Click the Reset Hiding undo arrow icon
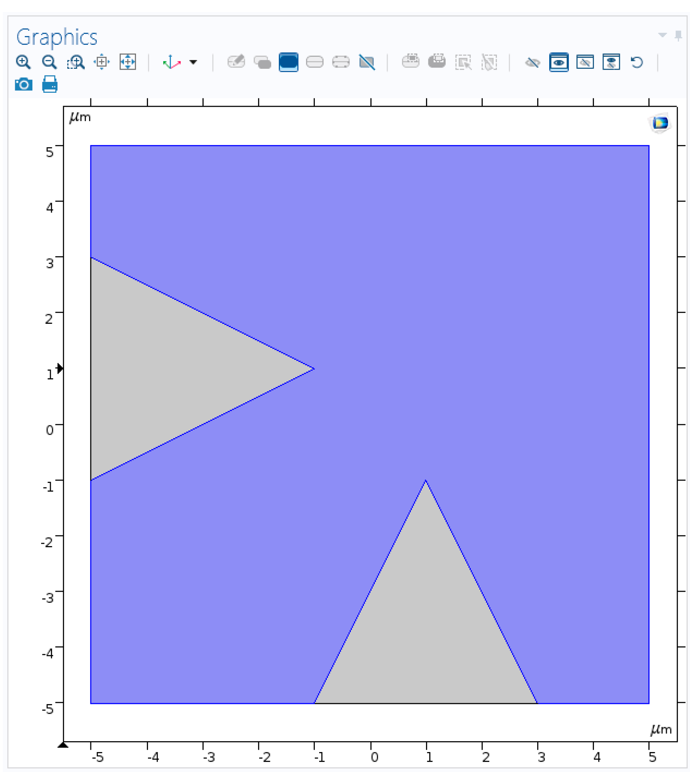Screen dimensions: 700x780 [636, 62]
